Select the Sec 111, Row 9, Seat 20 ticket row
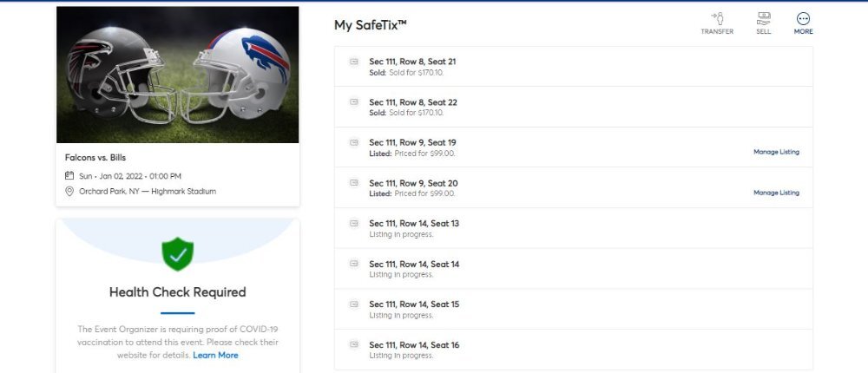868x373 pixels. (x=574, y=188)
